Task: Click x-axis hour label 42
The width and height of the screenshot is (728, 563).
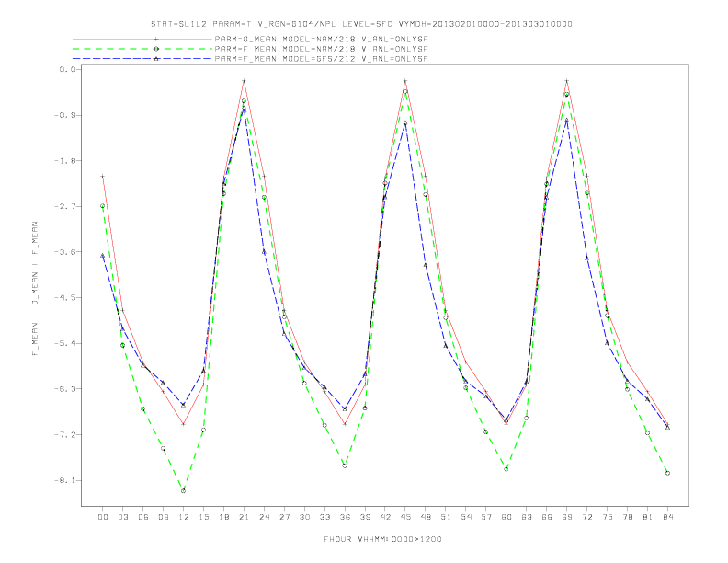Action: [x=385, y=517]
